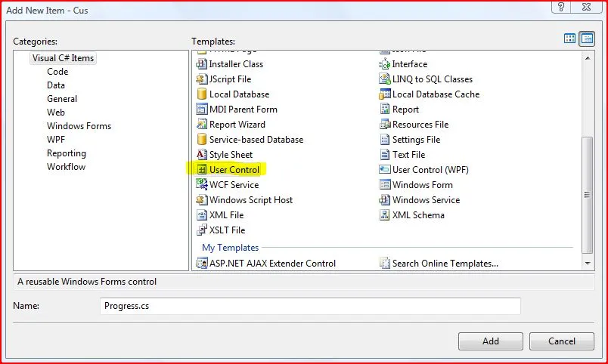
Task: Select the General category
Action: [x=62, y=99]
